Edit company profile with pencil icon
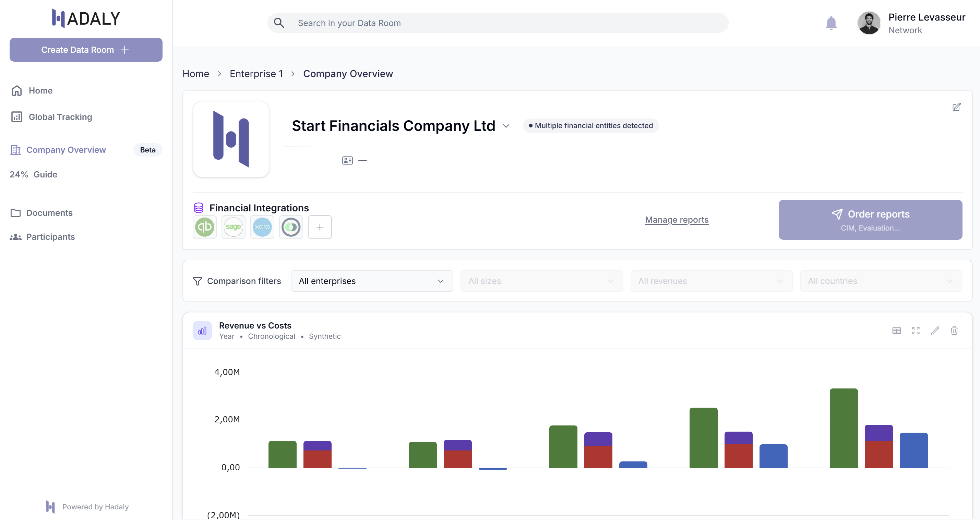Screen dimensions: 980x520 pos(956,107)
